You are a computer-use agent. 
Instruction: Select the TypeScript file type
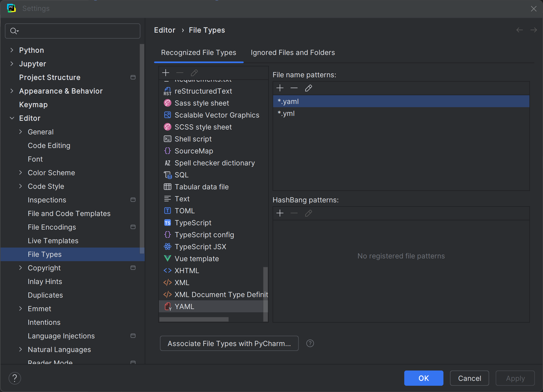(193, 223)
